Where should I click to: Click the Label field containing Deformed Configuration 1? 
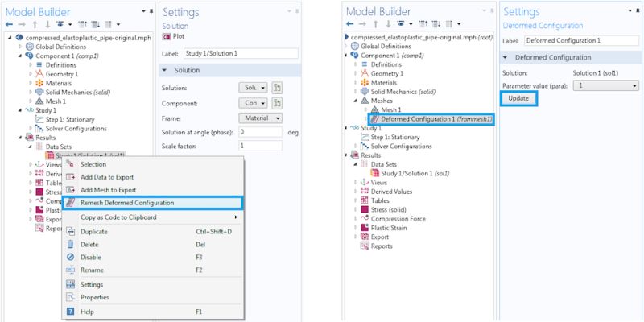(582, 41)
